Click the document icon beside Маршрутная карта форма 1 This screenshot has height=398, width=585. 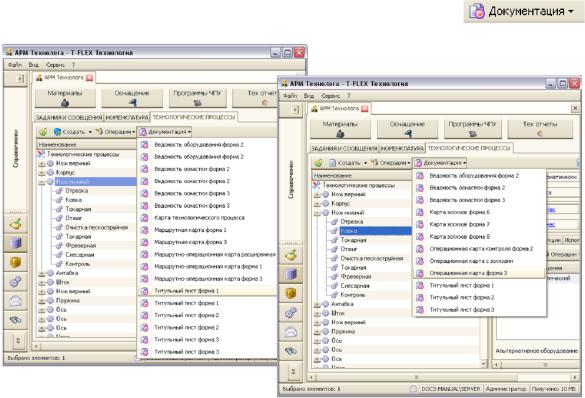pyautogui.click(x=144, y=230)
